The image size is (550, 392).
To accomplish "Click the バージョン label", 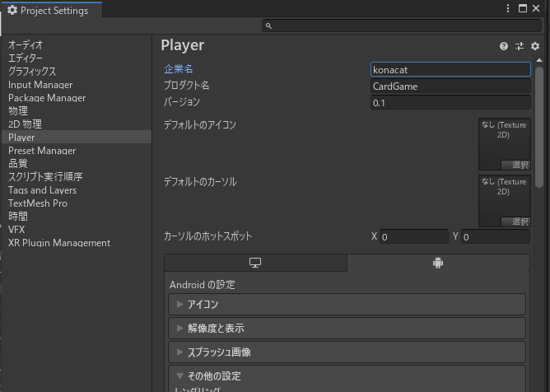I will coord(182,102).
